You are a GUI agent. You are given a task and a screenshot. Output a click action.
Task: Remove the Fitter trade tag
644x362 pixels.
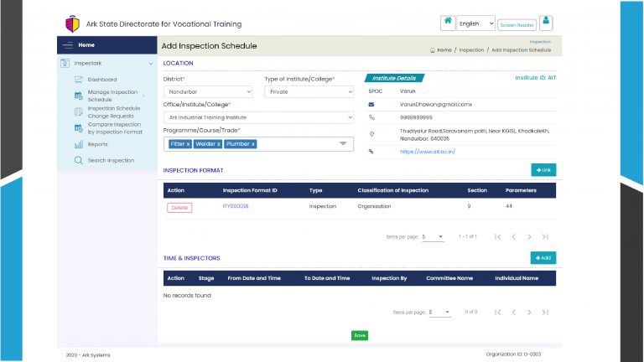[188, 144]
